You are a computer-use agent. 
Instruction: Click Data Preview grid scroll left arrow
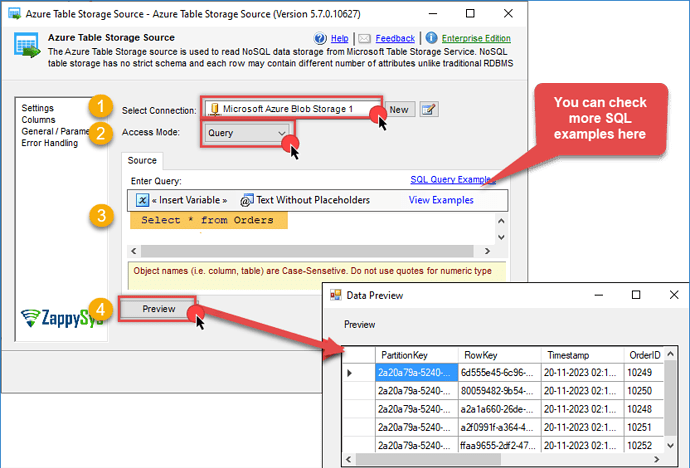pyautogui.click(x=349, y=460)
